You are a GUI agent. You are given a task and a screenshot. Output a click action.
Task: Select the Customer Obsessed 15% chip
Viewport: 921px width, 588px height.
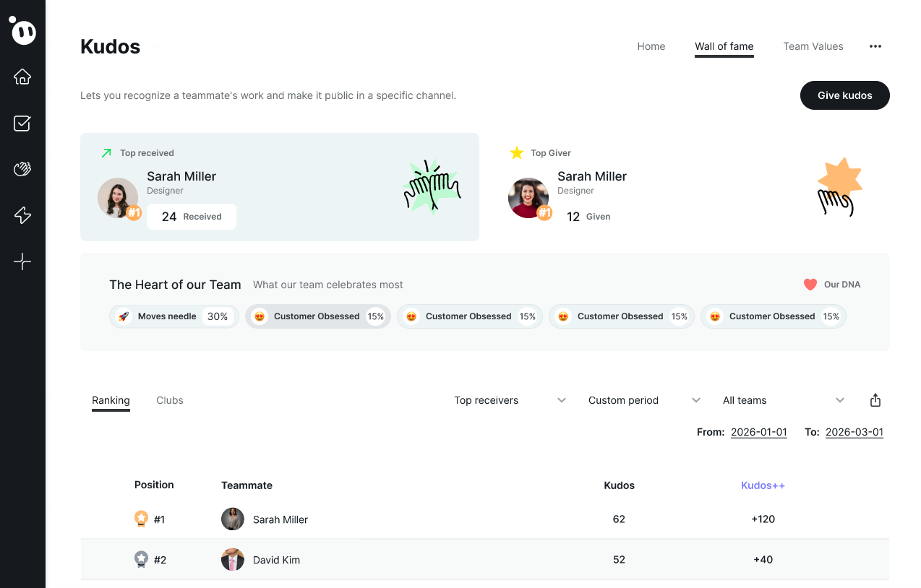coord(318,316)
